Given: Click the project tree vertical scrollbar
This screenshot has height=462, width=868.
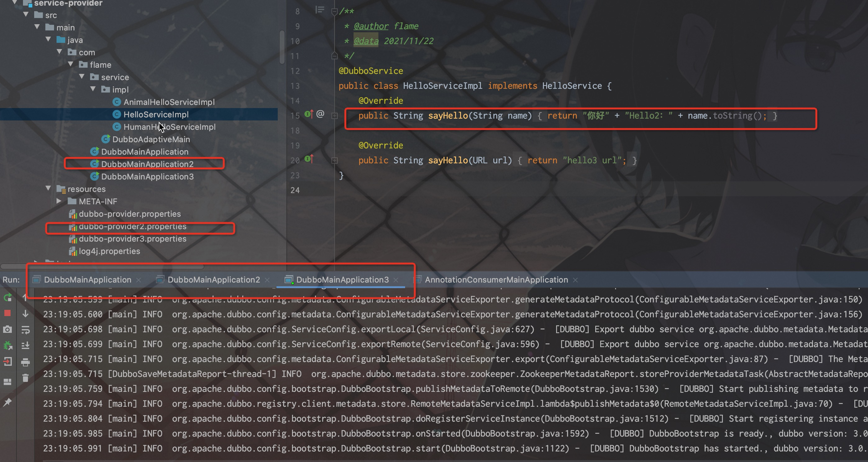Looking at the screenshot, I should coord(282,47).
